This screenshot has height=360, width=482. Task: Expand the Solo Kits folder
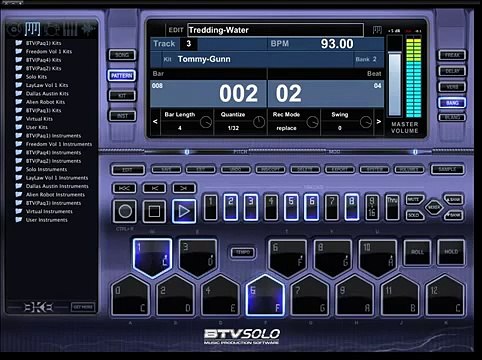click(31, 77)
